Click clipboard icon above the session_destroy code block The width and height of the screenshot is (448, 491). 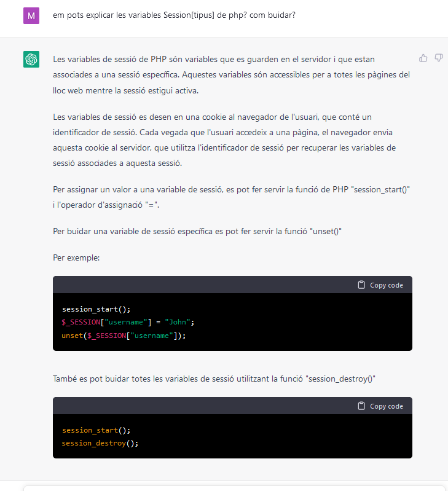pos(361,406)
